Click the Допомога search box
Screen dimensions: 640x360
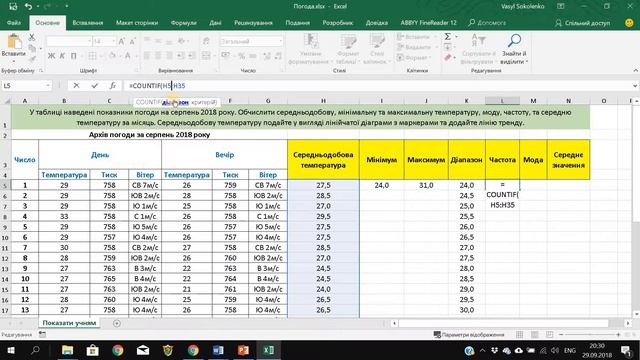(487, 23)
